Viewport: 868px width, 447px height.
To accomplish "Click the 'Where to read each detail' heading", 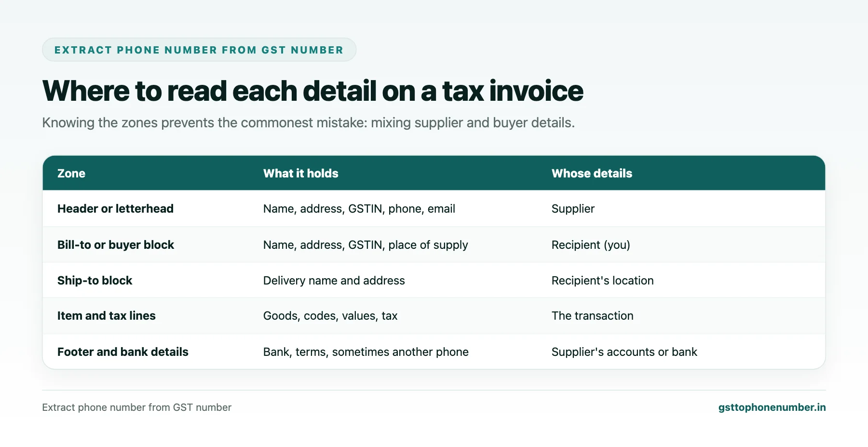I will 312,91.
